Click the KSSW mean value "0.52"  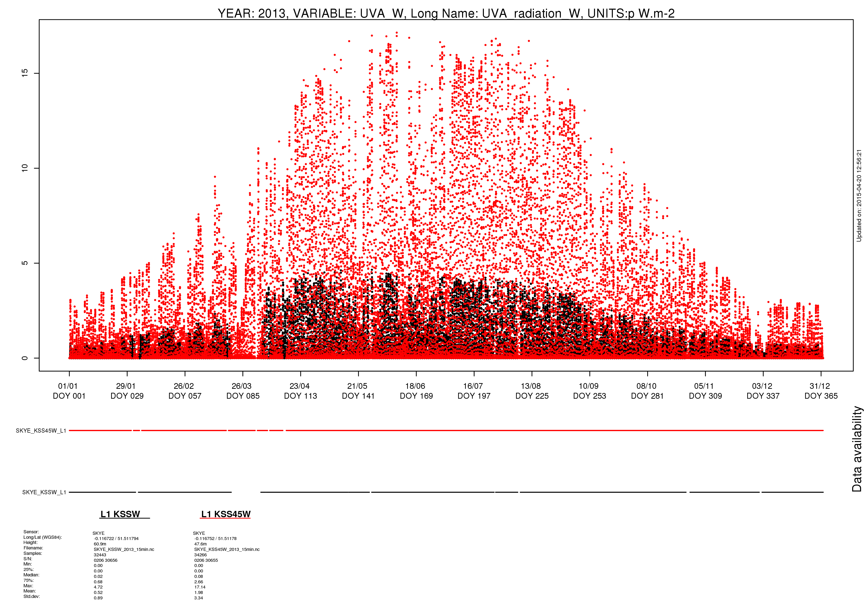pos(98,593)
